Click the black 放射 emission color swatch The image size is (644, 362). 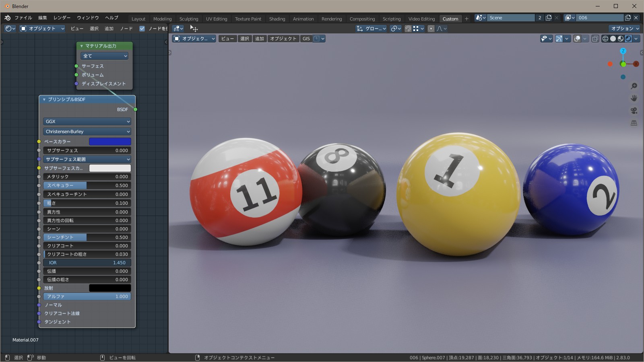click(110, 288)
